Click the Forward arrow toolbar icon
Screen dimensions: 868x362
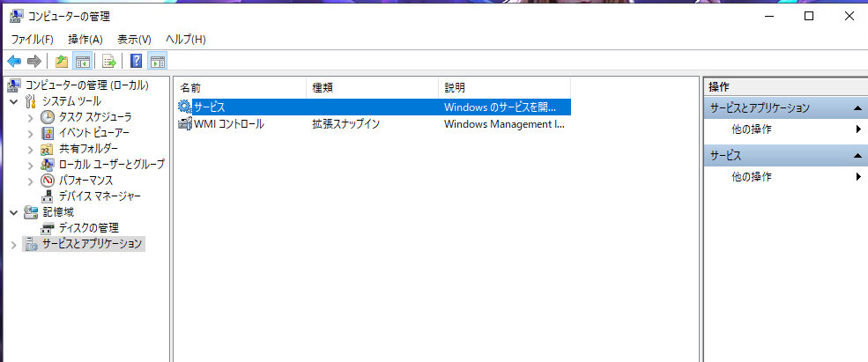point(34,61)
